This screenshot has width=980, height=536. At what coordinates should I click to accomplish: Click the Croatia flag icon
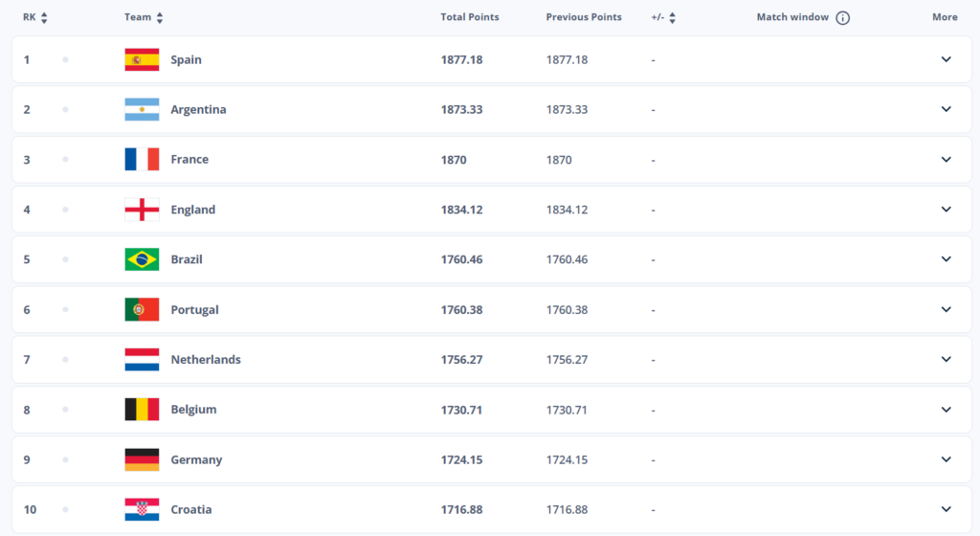(x=142, y=509)
